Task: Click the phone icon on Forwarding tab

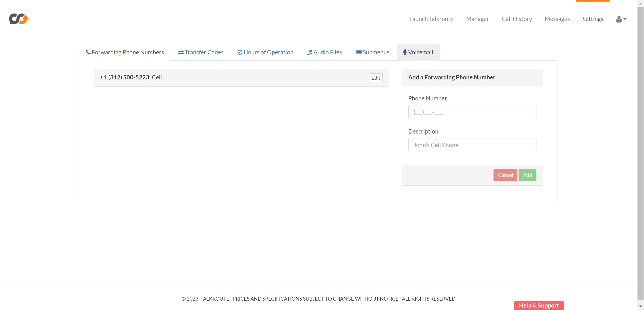Action: (x=88, y=52)
